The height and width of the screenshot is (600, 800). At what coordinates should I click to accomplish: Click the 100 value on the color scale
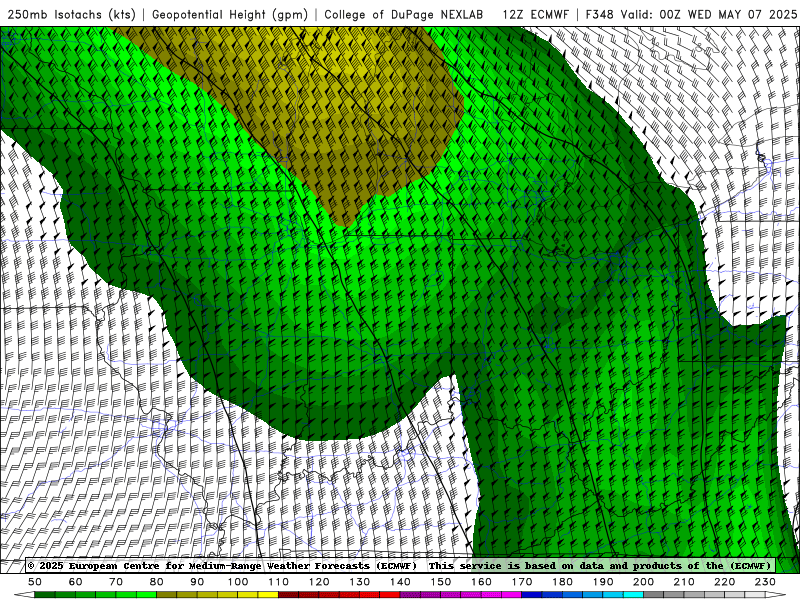[x=238, y=582]
